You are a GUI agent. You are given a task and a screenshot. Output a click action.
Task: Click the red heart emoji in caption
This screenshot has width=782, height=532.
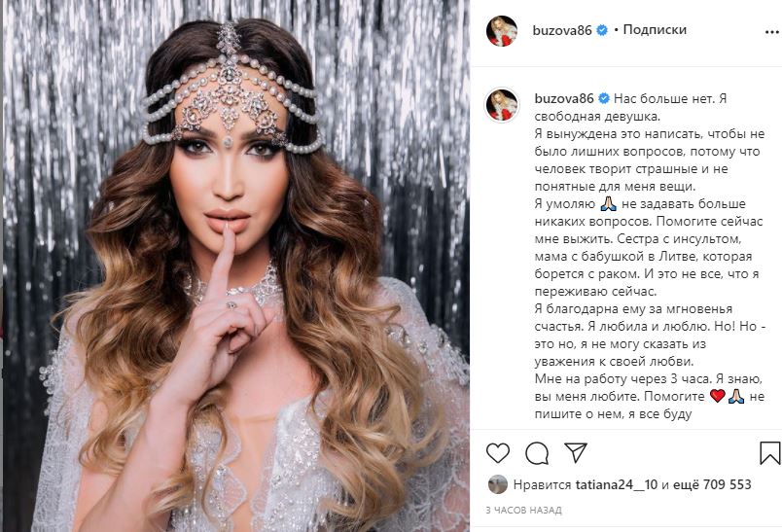point(717,397)
